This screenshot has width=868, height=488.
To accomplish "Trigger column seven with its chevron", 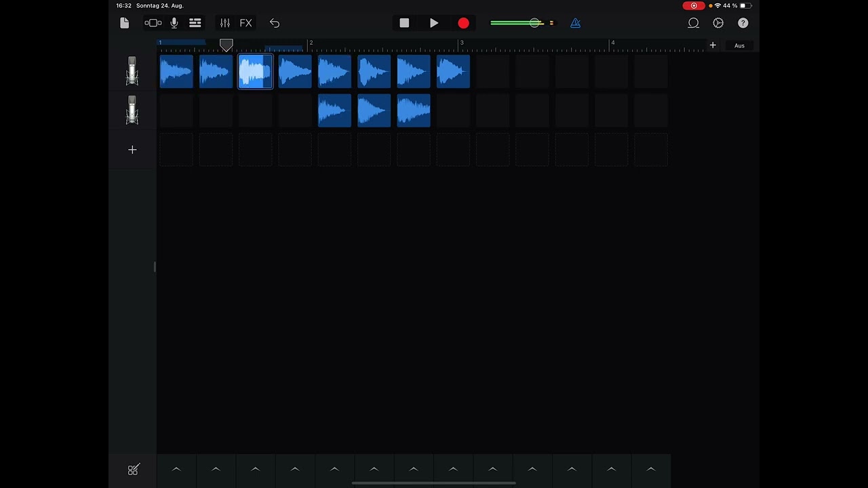I will click(414, 469).
